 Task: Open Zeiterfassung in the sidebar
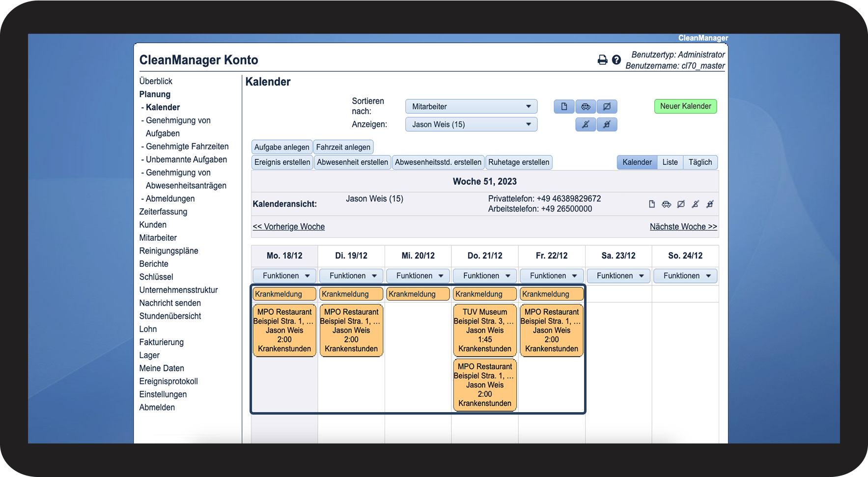163,212
